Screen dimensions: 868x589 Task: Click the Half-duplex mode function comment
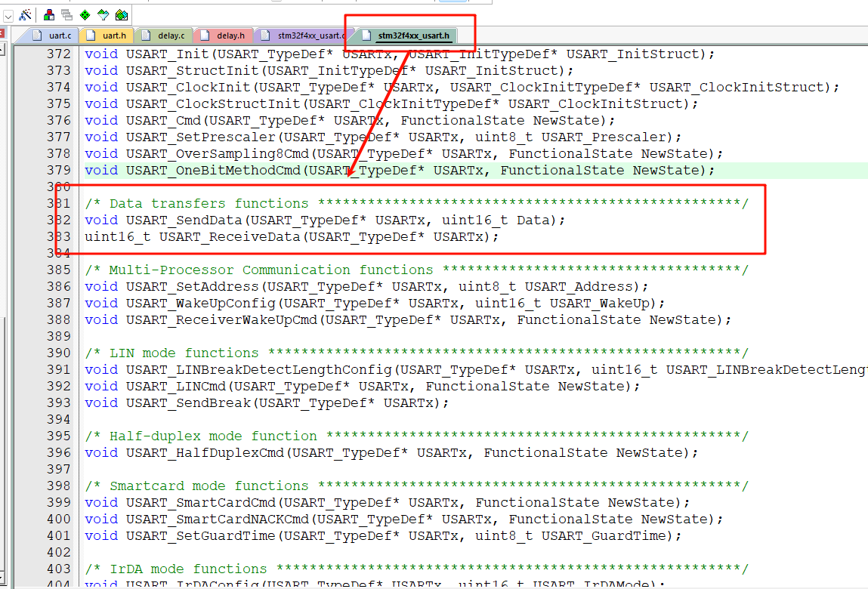tap(417, 436)
